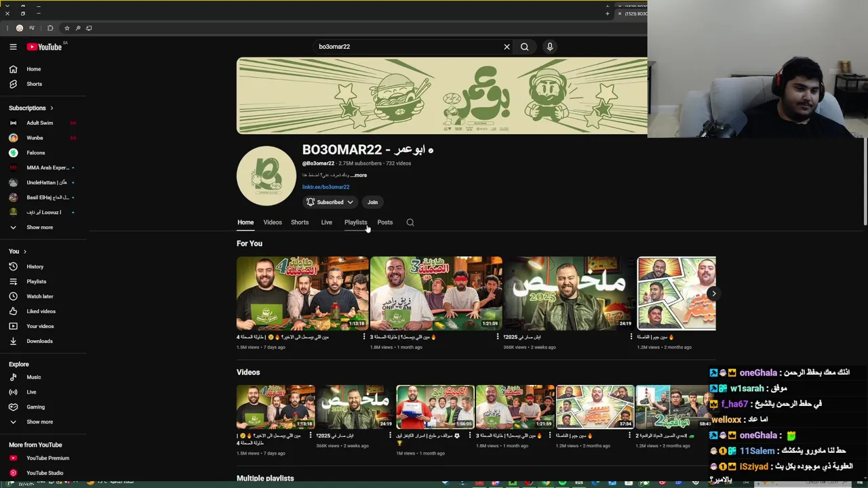Open options menu for 1:21:59 For You video
Screen dimensions: 868x488
pyautogui.click(x=498, y=337)
